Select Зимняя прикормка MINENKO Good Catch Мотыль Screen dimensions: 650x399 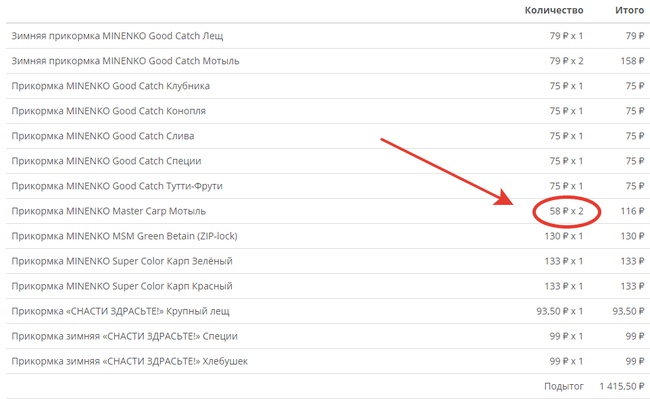[125, 61]
